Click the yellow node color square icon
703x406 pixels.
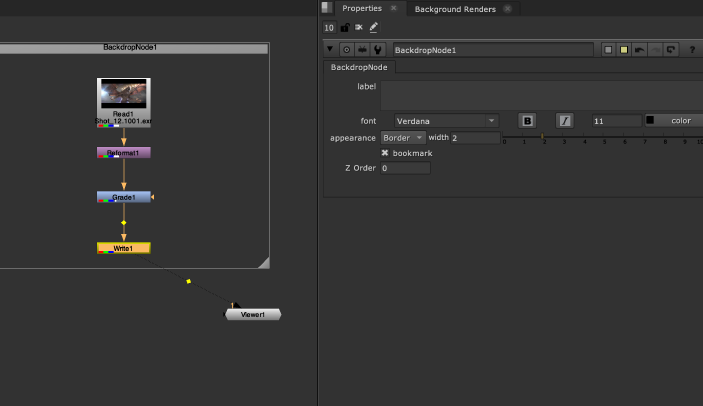624,50
